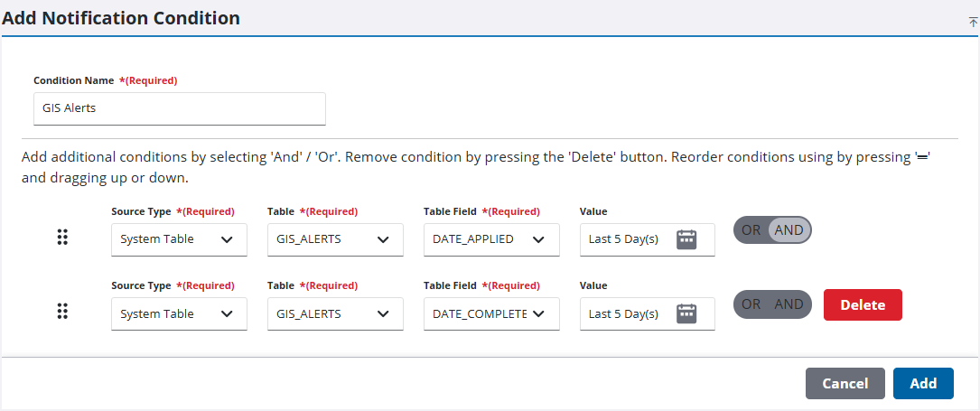The height and width of the screenshot is (411, 980).
Task: Open second row GIS_ALERTS Table dropdown
Action: point(335,313)
